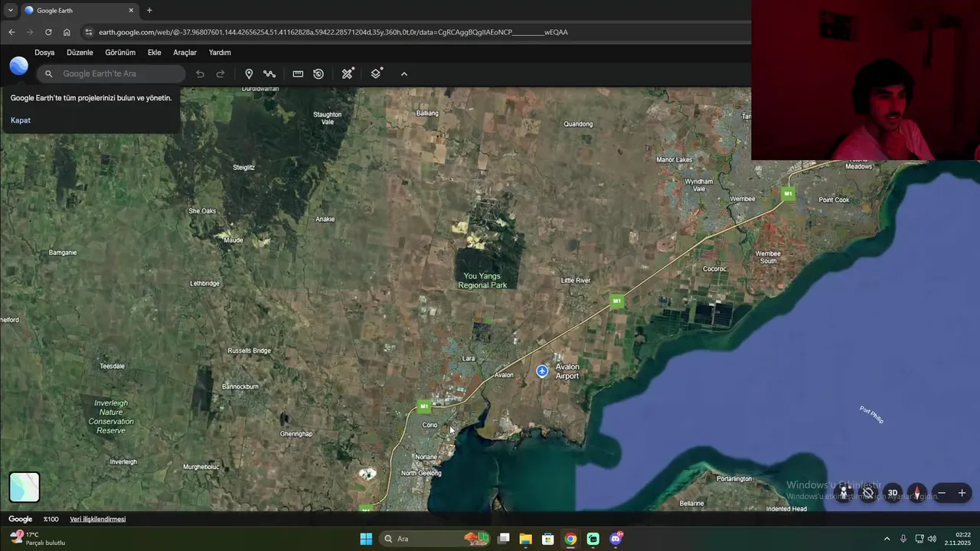The width and height of the screenshot is (980, 551).
Task: Click the satellite icon in the toolbar
Action: [348, 73]
